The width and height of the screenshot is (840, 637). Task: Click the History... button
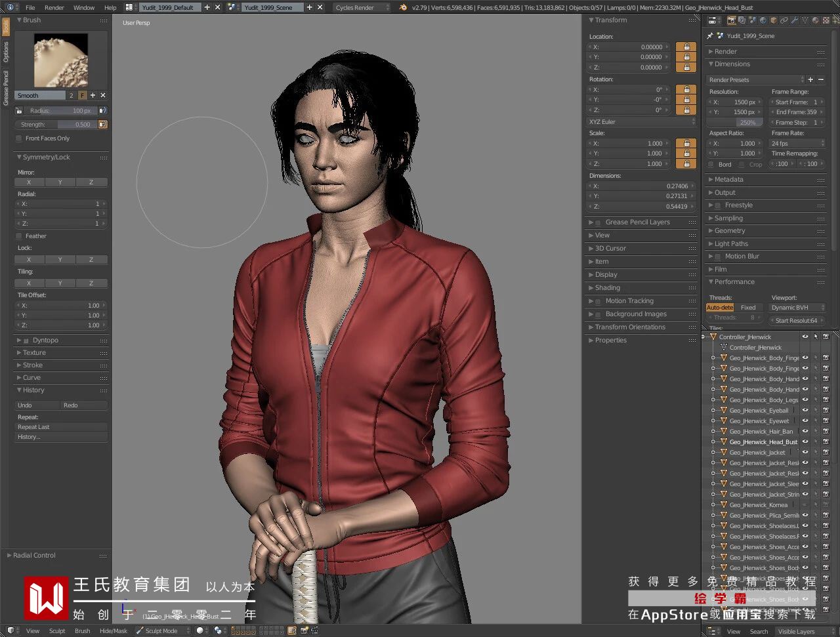(x=62, y=437)
